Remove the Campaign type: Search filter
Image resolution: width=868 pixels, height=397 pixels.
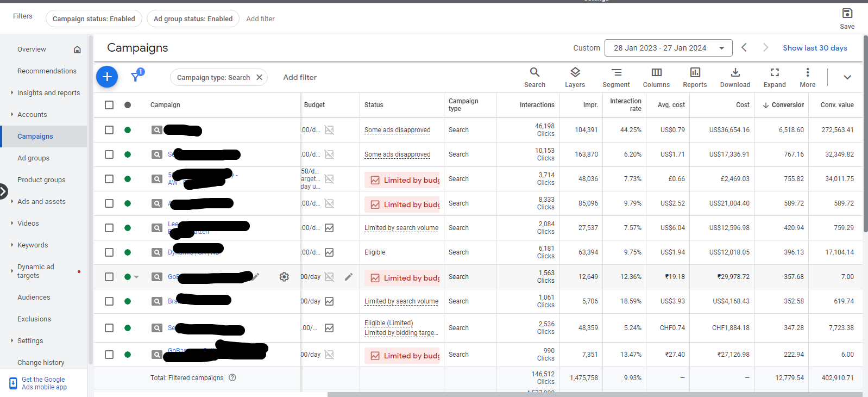pos(260,77)
